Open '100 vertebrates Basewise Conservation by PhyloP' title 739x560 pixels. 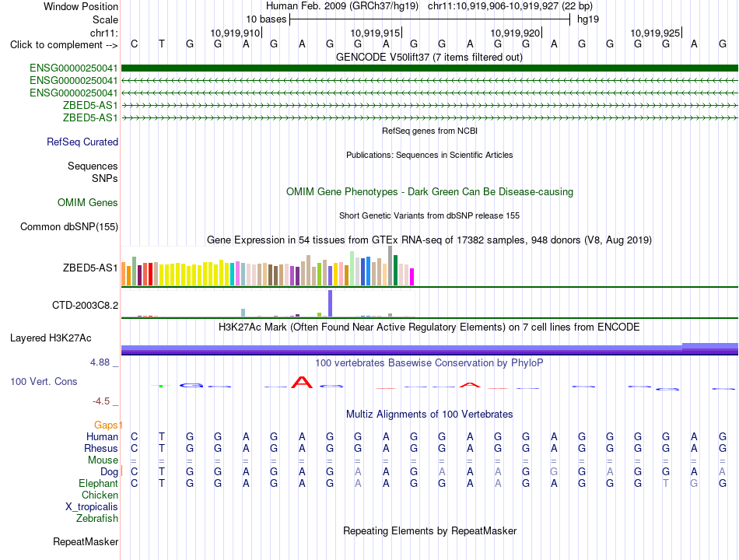(x=429, y=363)
